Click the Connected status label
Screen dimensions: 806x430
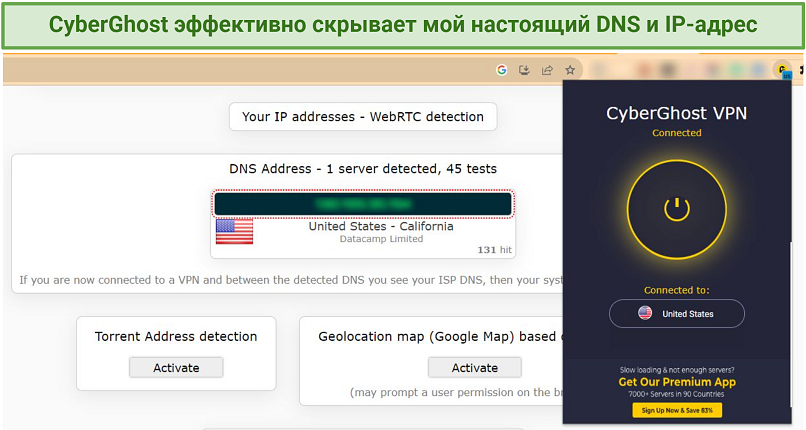pyautogui.click(x=676, y=133)
